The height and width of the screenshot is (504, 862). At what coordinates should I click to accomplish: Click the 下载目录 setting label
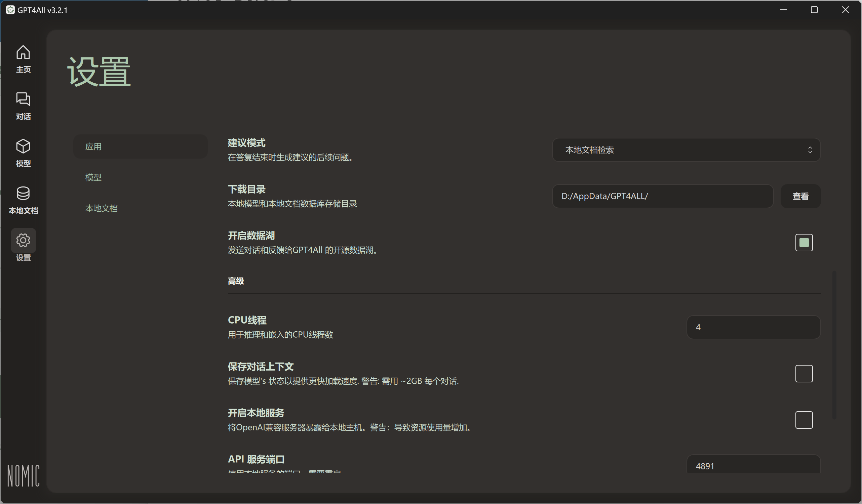click(247, 190)
